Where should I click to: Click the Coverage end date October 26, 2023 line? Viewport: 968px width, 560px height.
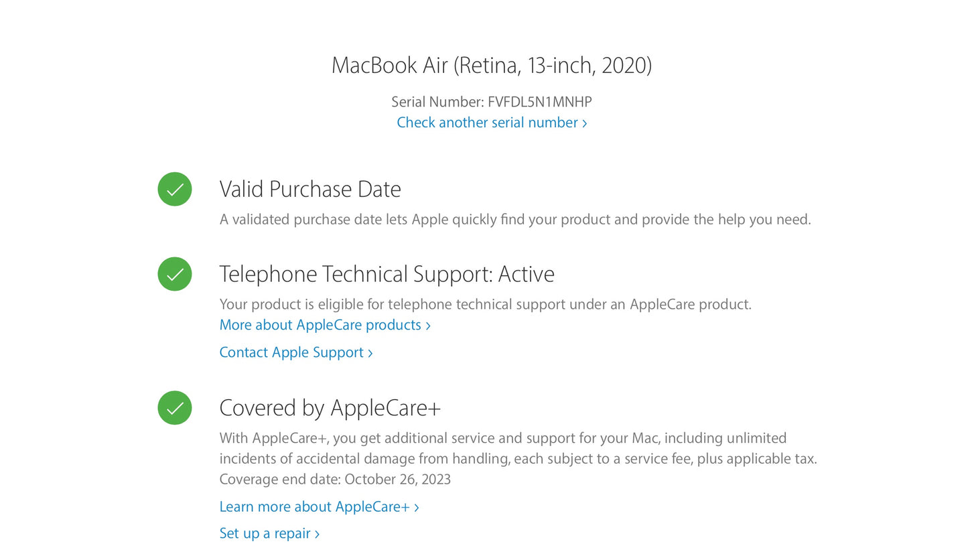point(335,479)
